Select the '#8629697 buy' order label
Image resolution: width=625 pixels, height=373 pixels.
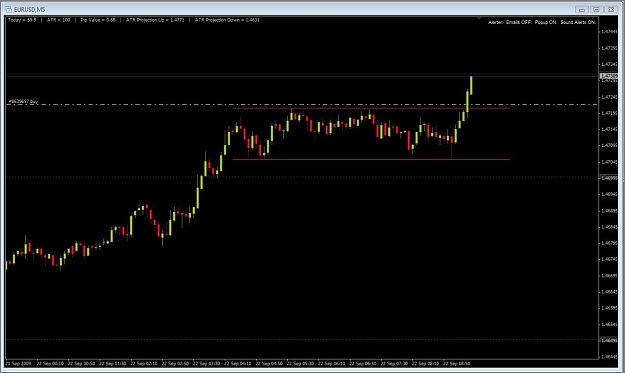[x=23, y=102]
